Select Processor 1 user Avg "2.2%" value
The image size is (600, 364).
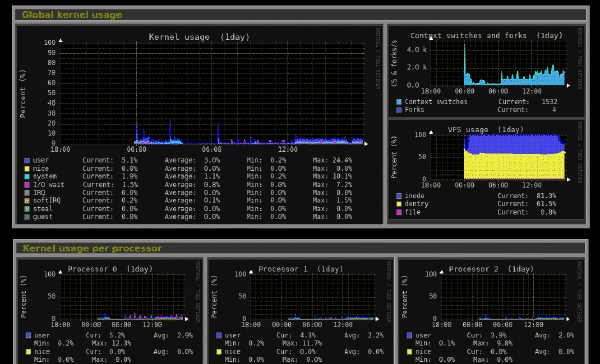[x=375, y=335]
